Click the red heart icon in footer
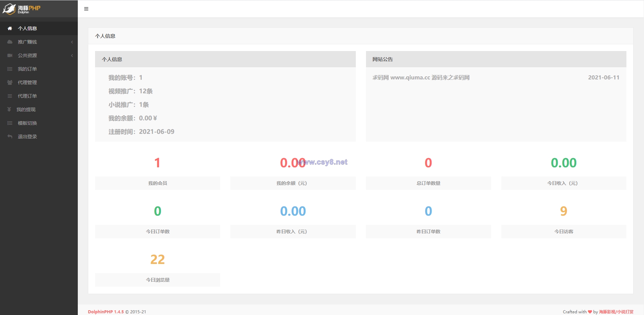This screenshot has height=315, width=644. [590, 312]
